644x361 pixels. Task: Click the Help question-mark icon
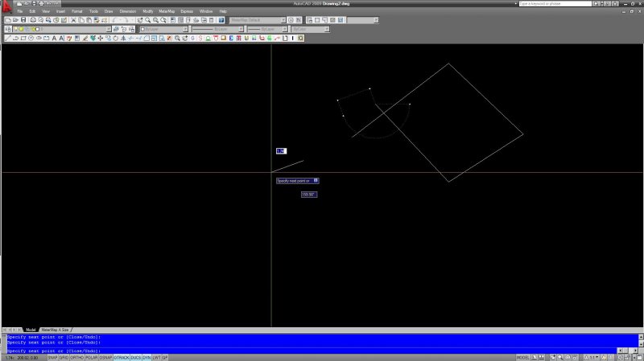click(221, 20)
